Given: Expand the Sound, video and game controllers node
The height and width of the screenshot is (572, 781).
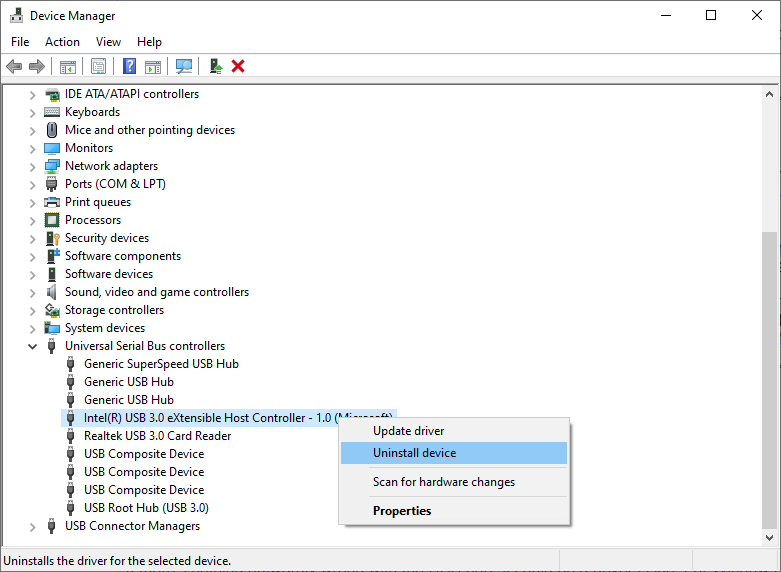Looking at the screenshot, I should 32,292.
